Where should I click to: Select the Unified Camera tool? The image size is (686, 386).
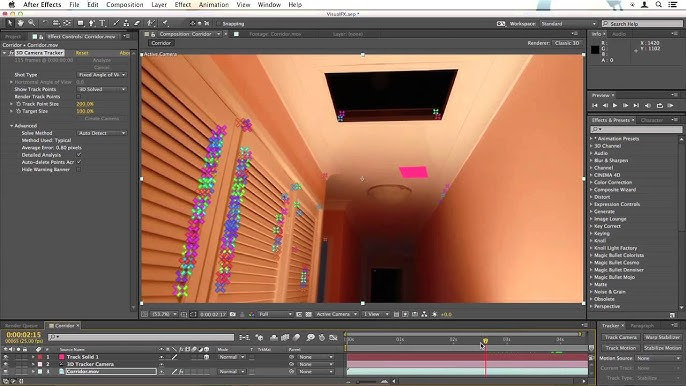pos(56,23)
